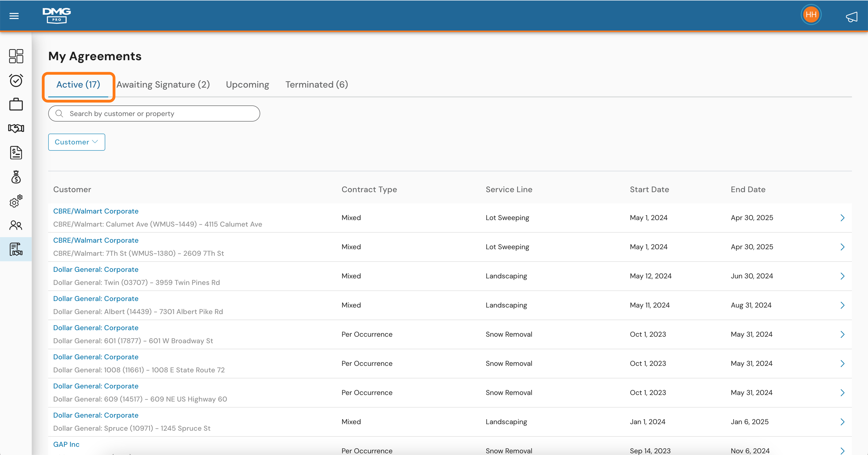Open Dollar General: Corporate link for Albert Pike
Viewport: 868px width, 455px height.
96,299
